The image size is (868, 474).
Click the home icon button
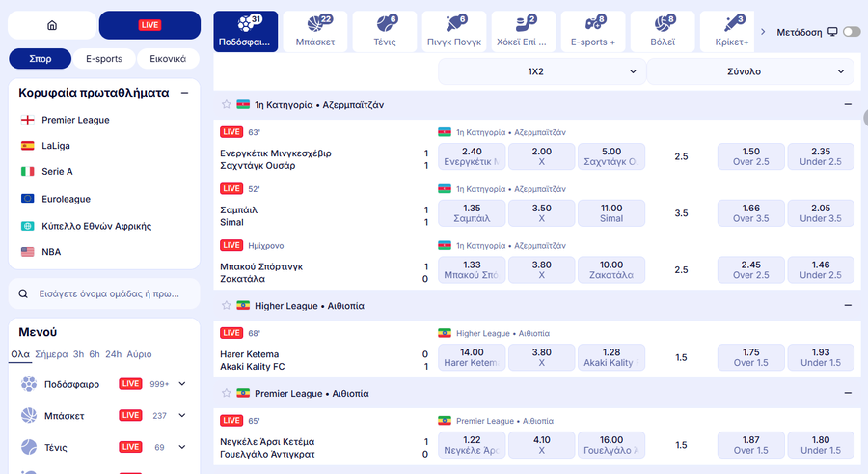coord(52,25)
